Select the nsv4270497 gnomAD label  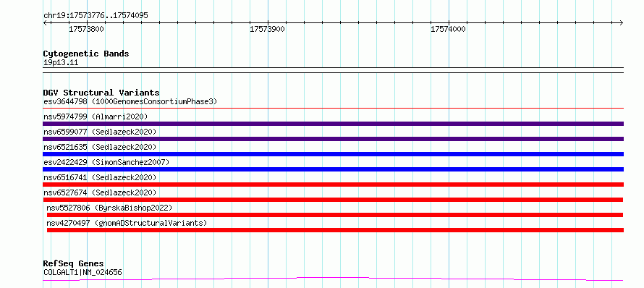pyautogui.click(x=127, y=223)
